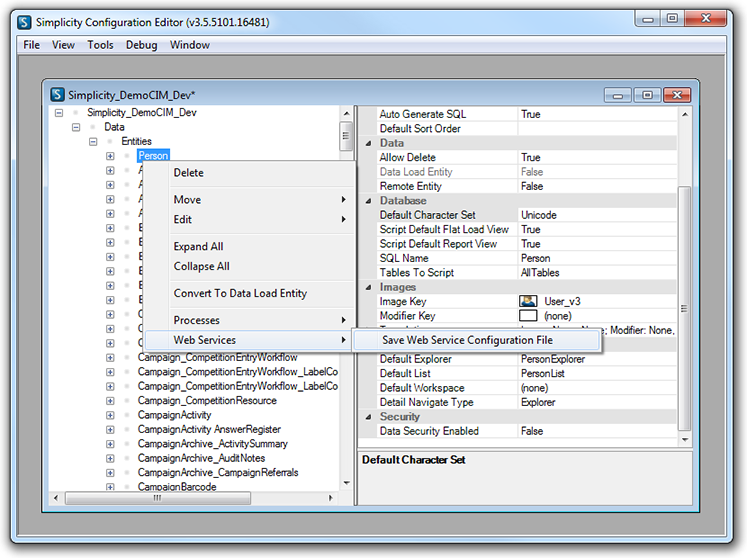The height and width of the screenshot is (558, 747).
Task: Collapse the Data property category
Action: pyautogui.click(x=368, y=143)
